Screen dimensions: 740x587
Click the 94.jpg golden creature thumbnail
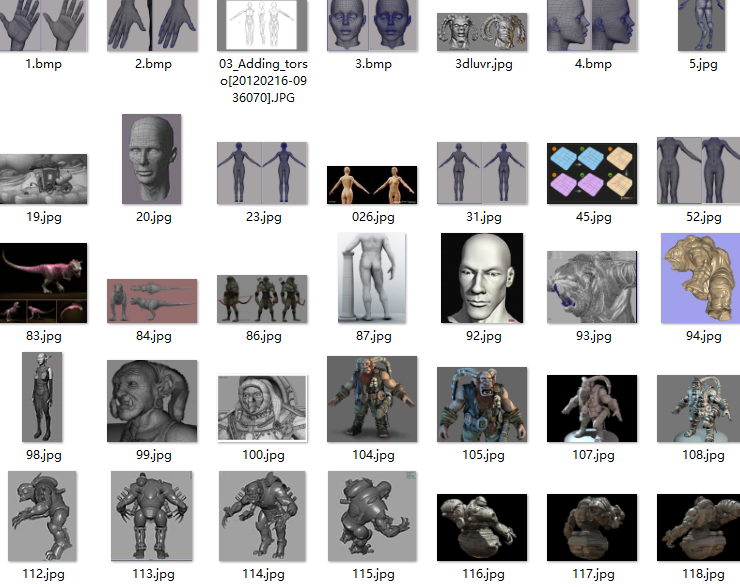click(701, 278)
